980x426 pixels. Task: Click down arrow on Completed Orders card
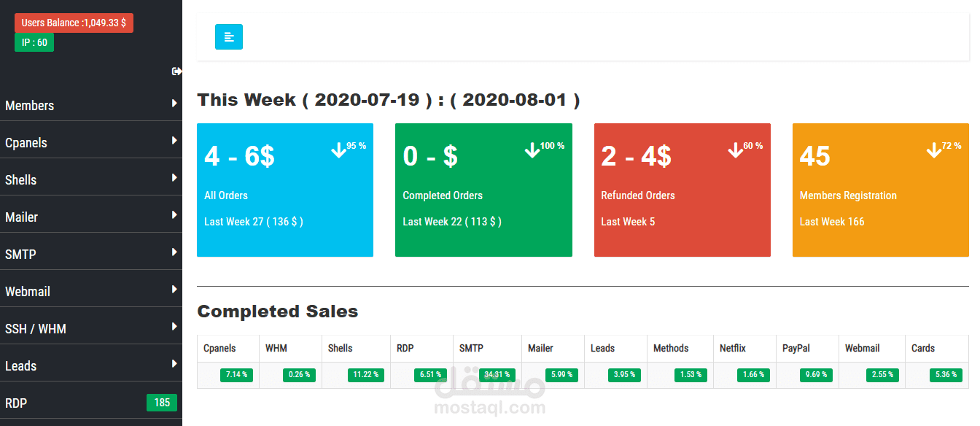tap(532, 150)
